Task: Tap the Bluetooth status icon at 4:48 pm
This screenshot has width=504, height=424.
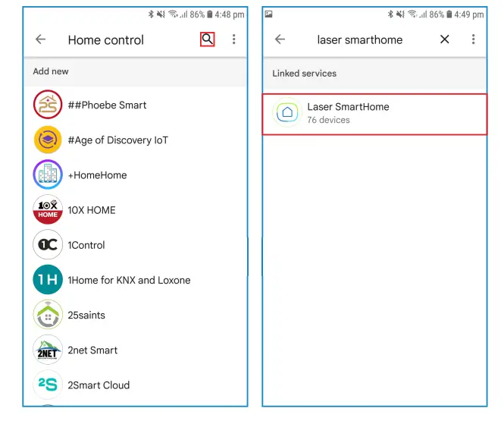Action: pos(151,14)
